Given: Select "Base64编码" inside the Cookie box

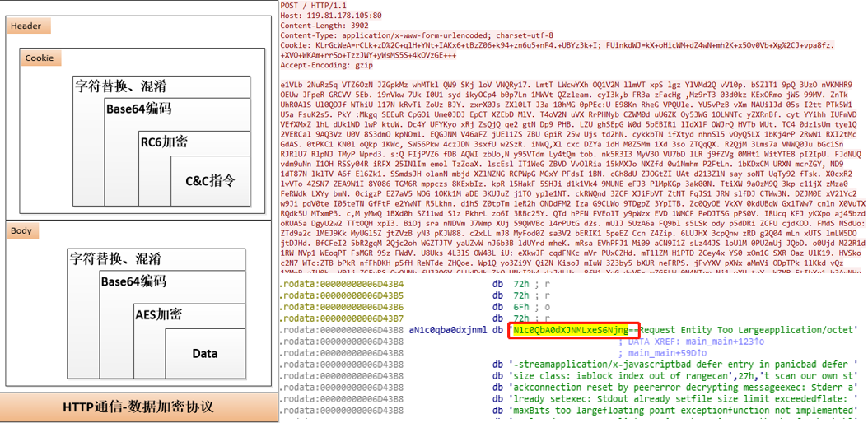Looking at the screenshot, I should [x=138, y=107].
